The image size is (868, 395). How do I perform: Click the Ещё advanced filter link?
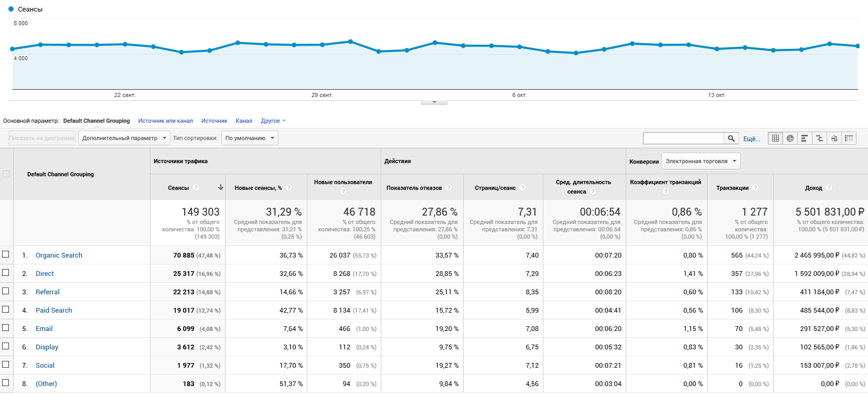click(x=751, y=139)
